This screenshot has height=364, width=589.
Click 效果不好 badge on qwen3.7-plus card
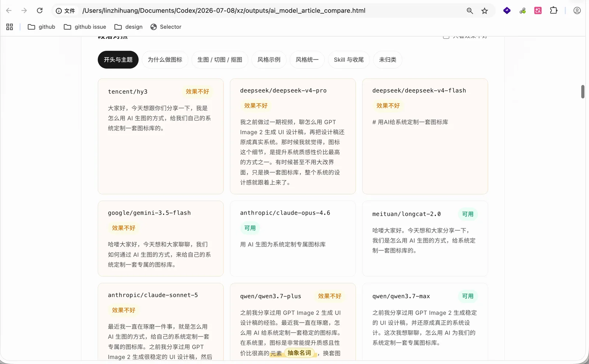(329, 296)
